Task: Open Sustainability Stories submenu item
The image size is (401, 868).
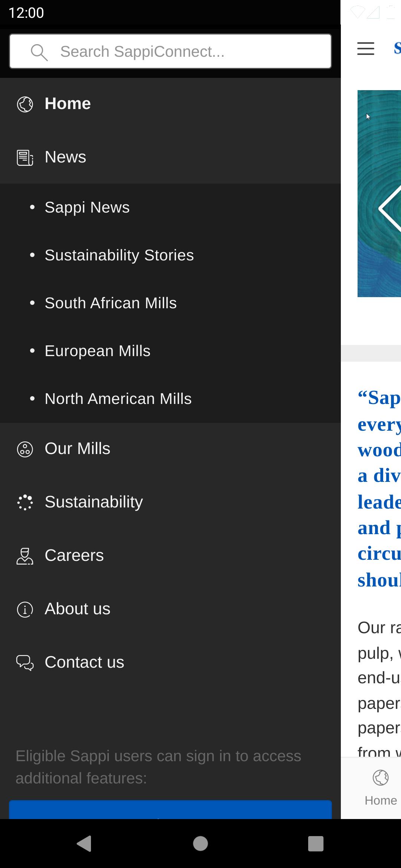Action: point(119,255)
